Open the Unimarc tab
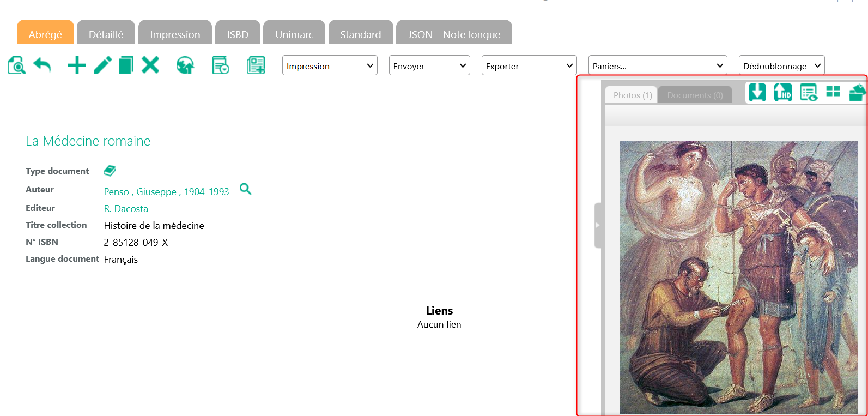 tap(294, 33)
